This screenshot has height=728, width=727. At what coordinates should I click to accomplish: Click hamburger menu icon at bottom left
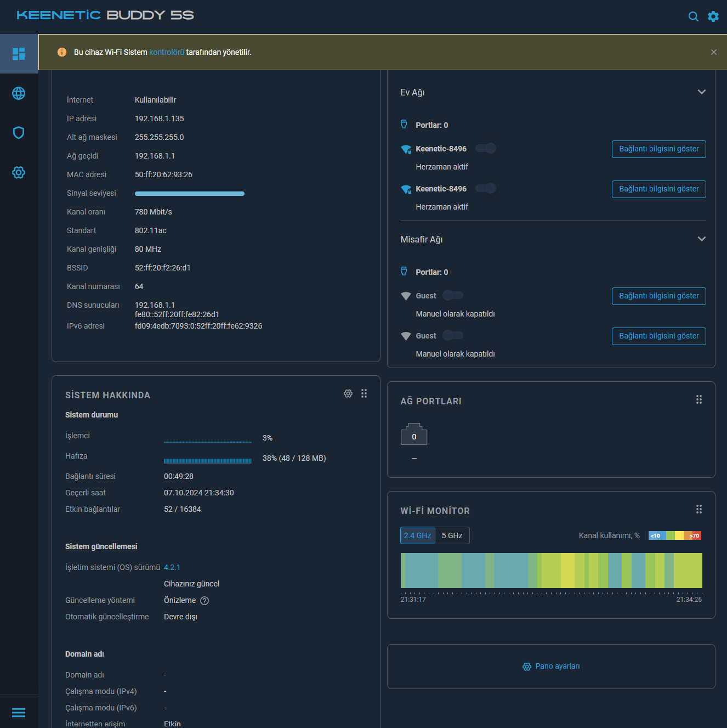(x=19, y=713)
